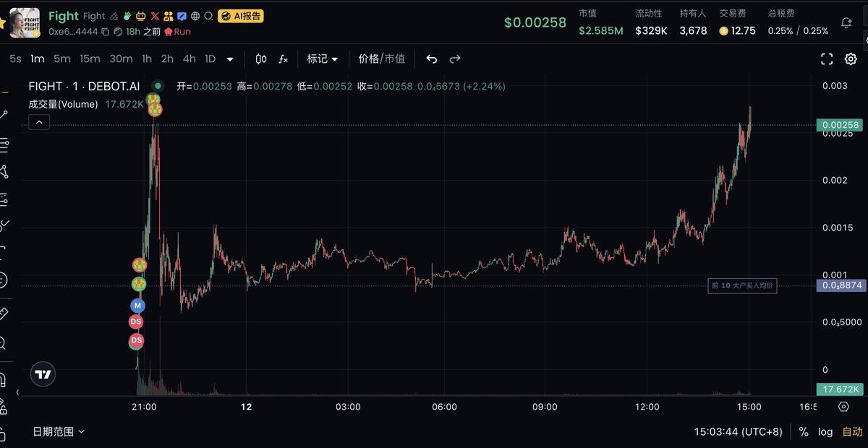The height and width of the screenshot is (448, 868).
Task: Click the Fight token avatar image
Action: point(25,22)
